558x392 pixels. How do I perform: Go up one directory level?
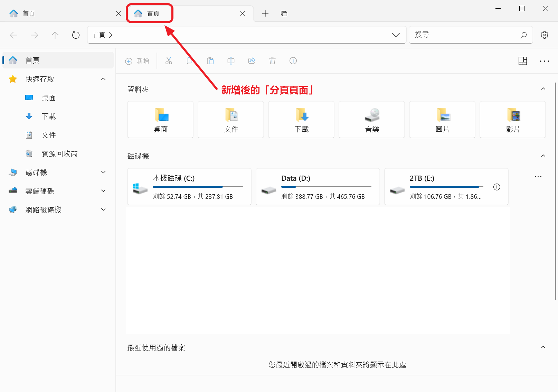pos(55,35)
